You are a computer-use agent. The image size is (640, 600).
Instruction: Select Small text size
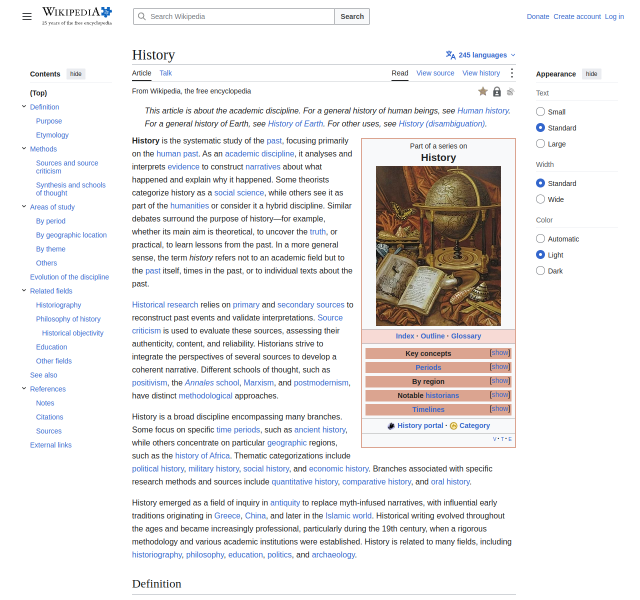click(x=540, y=111)
